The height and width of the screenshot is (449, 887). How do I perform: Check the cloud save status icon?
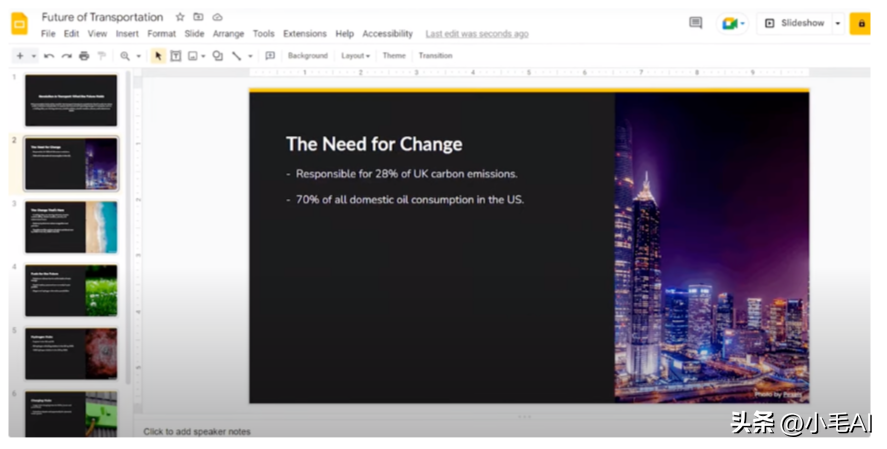217,17
